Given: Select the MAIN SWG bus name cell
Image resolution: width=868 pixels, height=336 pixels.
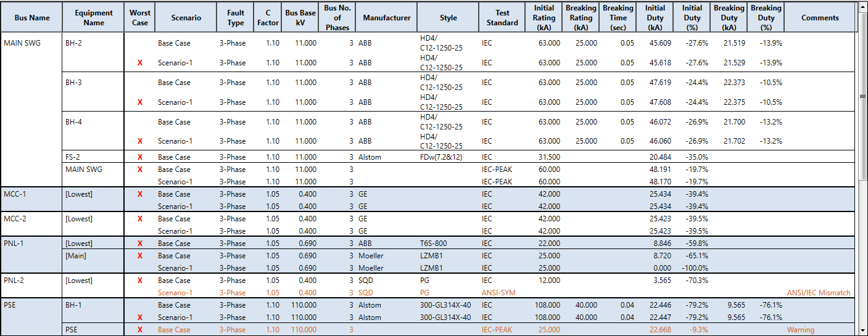Looking at the screenshot, I should tap(32, 110).
